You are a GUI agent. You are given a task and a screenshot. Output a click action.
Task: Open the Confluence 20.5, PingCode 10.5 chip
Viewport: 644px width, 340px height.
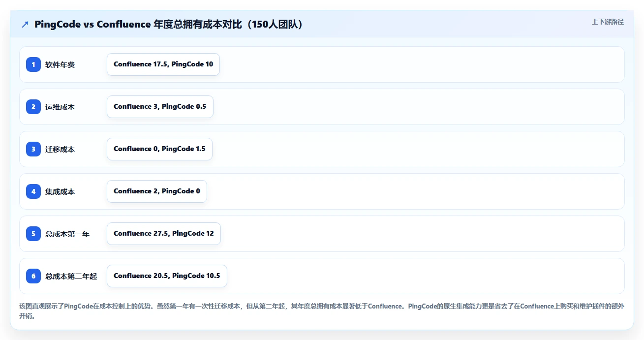[x=167, y=276]
